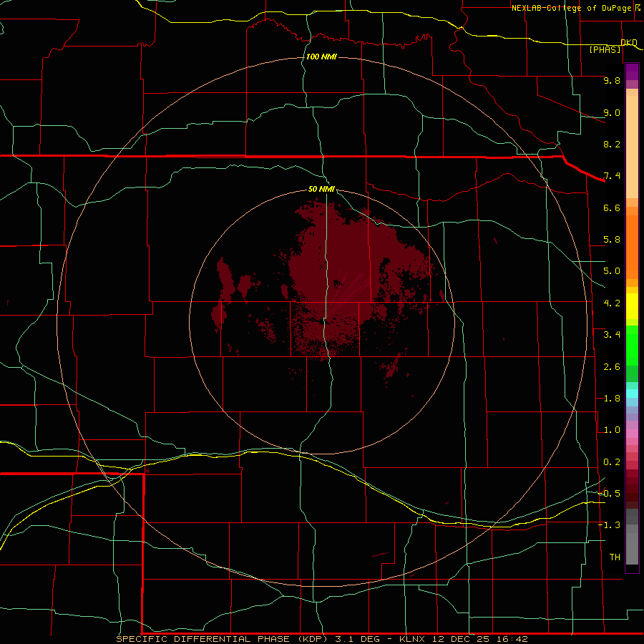The height and width of the screenshot is (644, 644).
Task: Click the 1.8 scale value
Action: click(612, 399)
